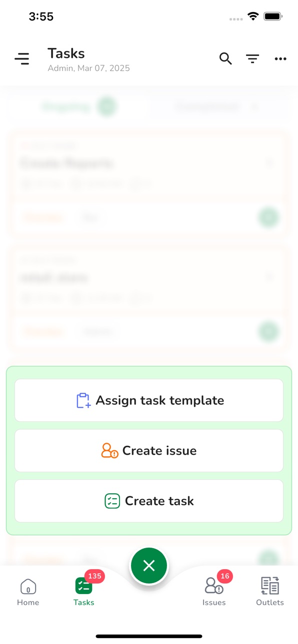This screenshot has height=644, width=298.
Task: Select Assign task template option
Action: [x=149, y=400]
